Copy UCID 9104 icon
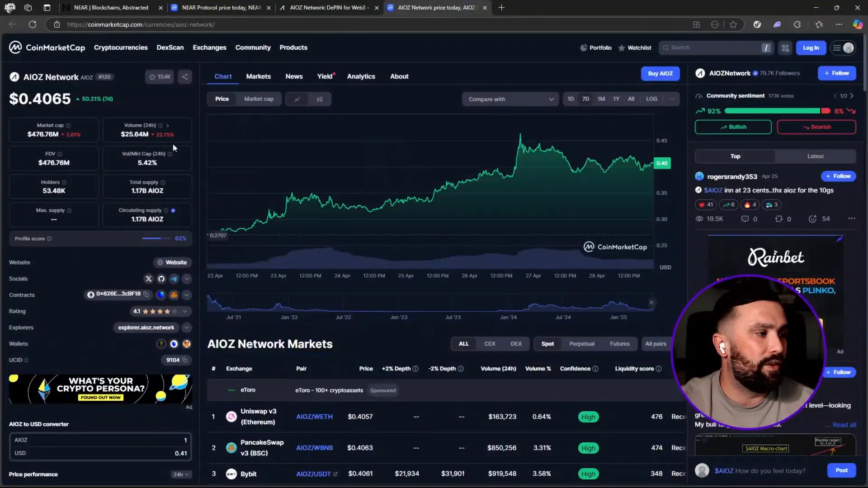This screenshot has height=488, width=868. (184, 360)
